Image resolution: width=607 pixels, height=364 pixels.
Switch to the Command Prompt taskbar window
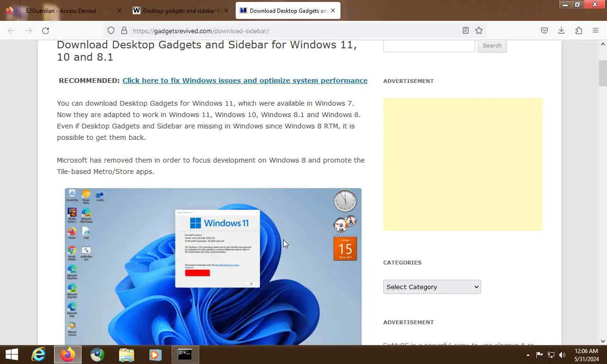(185, 355)
